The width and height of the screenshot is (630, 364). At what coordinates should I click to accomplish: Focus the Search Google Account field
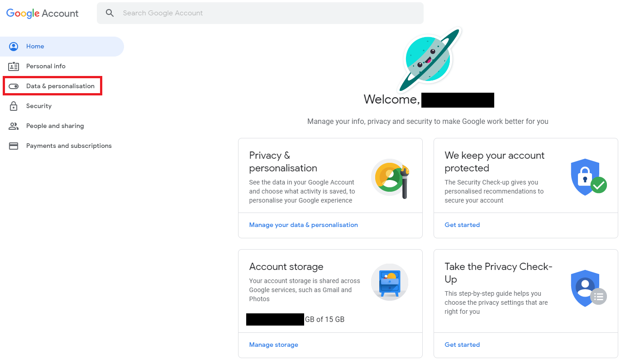pos(260,13)
